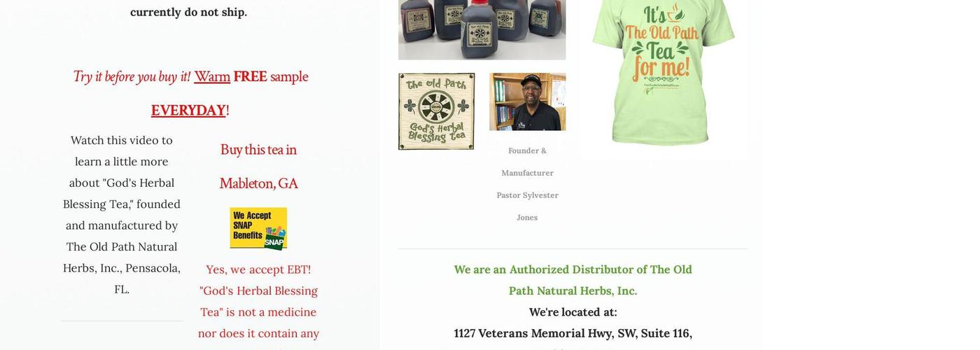Click "Buy this tea in Mableton, GA" heading
The image size is (980, 350).
click(258, 167)
